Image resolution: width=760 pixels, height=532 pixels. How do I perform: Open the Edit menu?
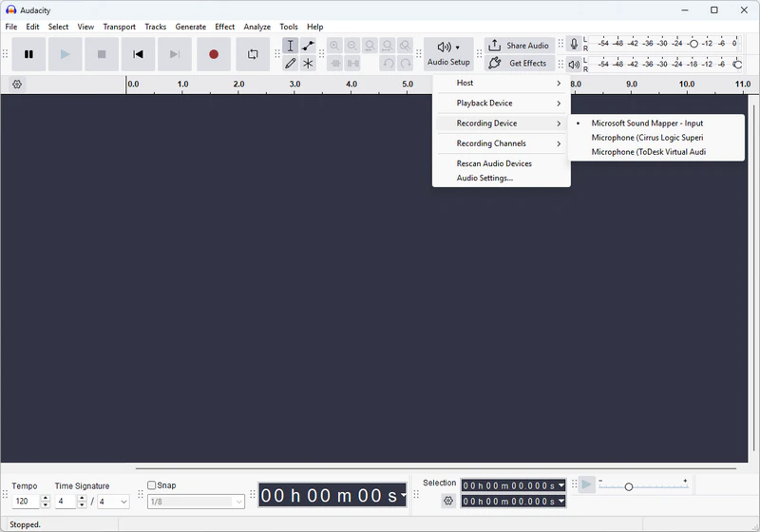[x=32, y=27]
